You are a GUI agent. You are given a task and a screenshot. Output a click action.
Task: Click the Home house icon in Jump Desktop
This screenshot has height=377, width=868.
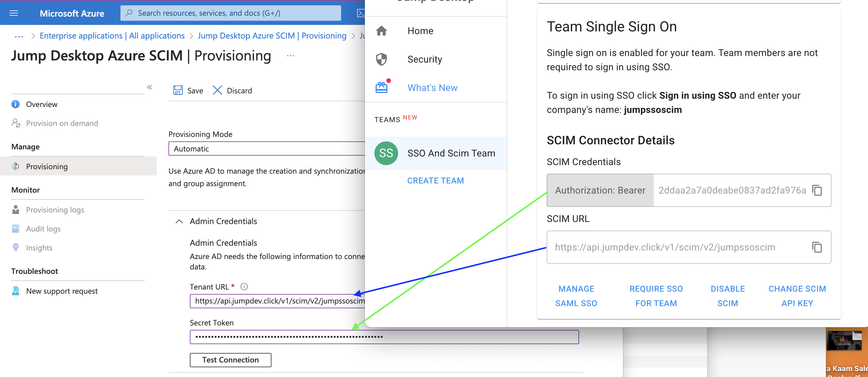[x=381, y=31]
